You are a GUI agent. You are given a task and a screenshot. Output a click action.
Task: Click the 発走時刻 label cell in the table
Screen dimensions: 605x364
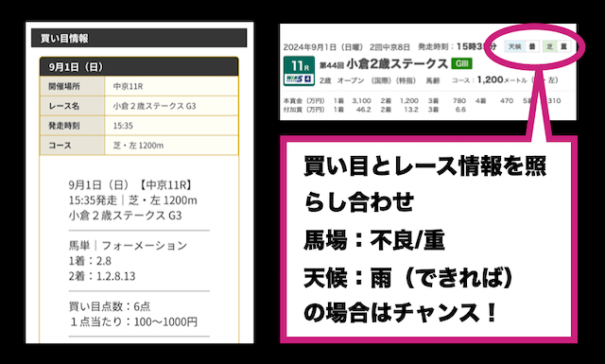[x=72, y=126]
